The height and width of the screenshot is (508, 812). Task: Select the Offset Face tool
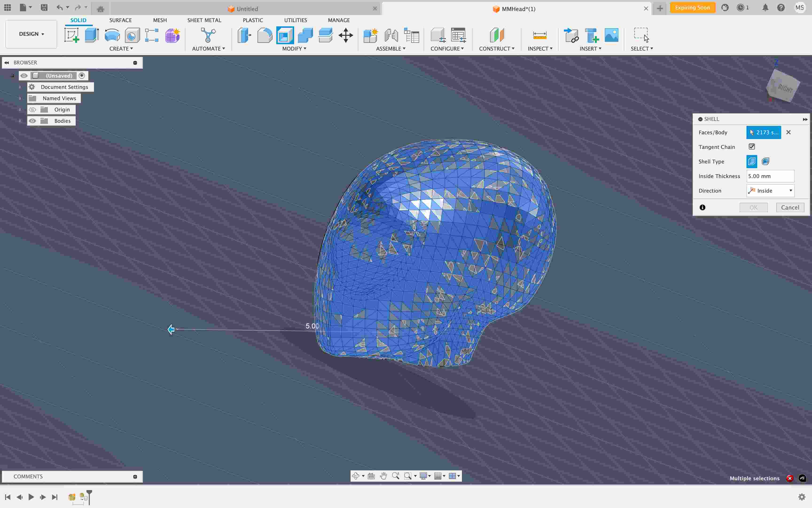[x=325, y=35]
